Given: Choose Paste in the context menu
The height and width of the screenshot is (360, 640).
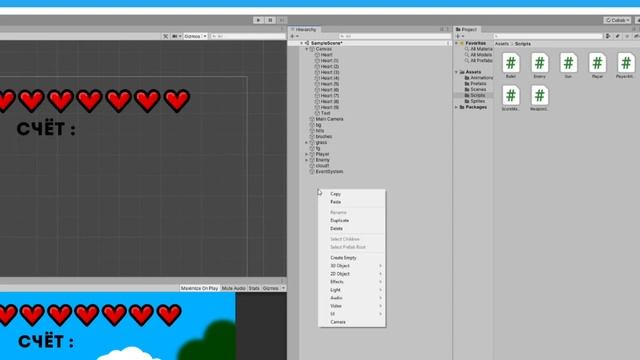Looking at the screenshot, I should (352, 202).
